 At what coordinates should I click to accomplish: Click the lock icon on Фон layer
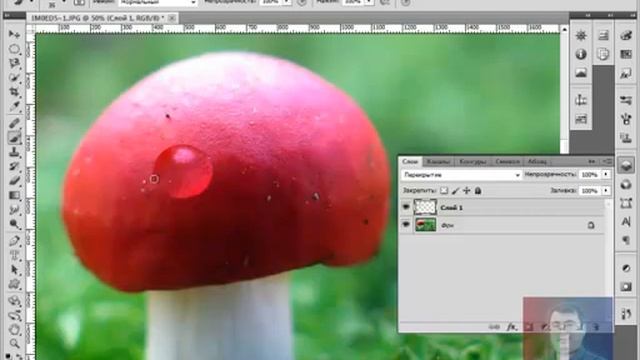(x=591, y=225)
